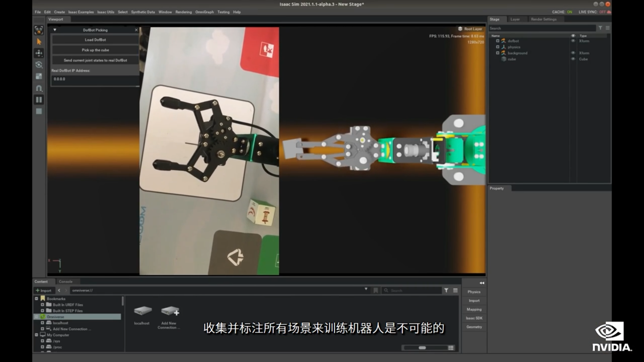Viewport: 644px width, 362px height.
Task: Click the Load DofBot button
Action: click(95, 40)
